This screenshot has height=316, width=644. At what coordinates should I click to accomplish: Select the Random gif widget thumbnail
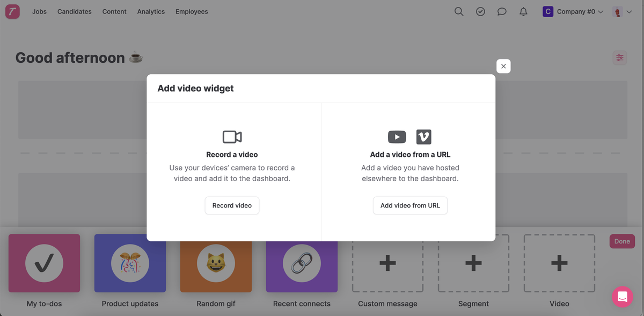216,263
